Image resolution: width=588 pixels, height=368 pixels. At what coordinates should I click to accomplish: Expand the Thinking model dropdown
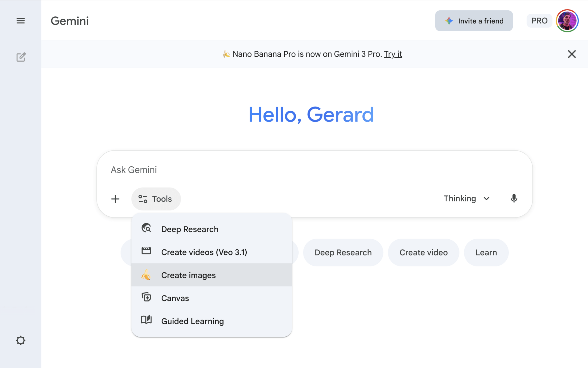pyautogui.click(x=467, y=198)
